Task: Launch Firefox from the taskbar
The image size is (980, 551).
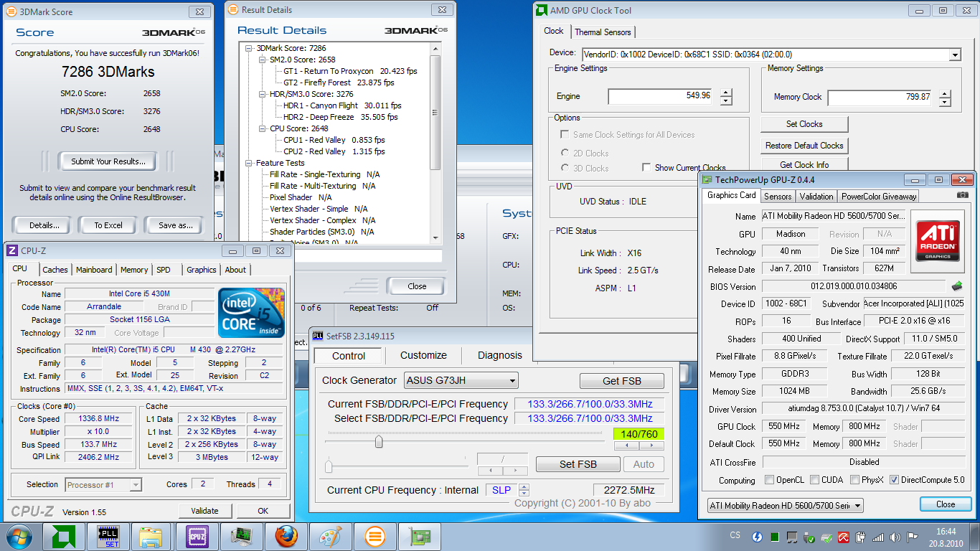Action: (x=286, y=537)
